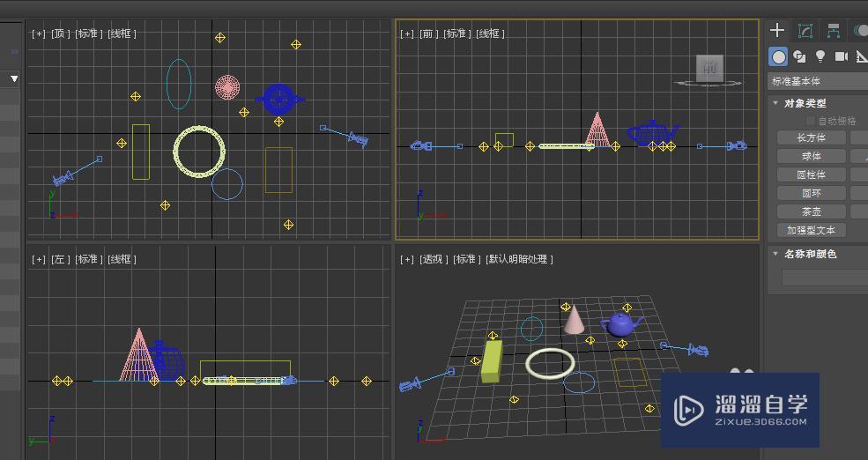Select the Cameras category icon
The image size is (868, 460).
pyautogui.click(x=842, y=56)
